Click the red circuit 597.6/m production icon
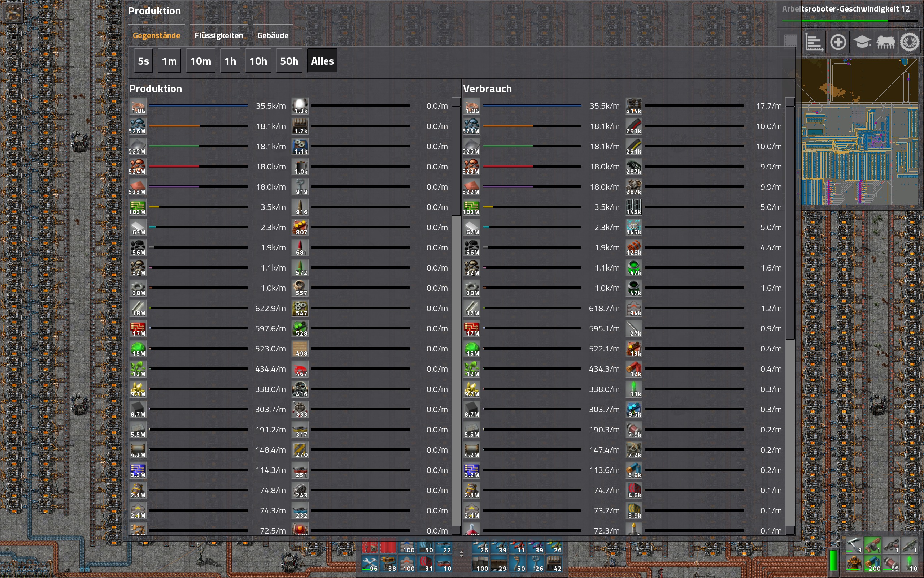The height and width of the screenshot is (578, 924). (x=138, y=328)
